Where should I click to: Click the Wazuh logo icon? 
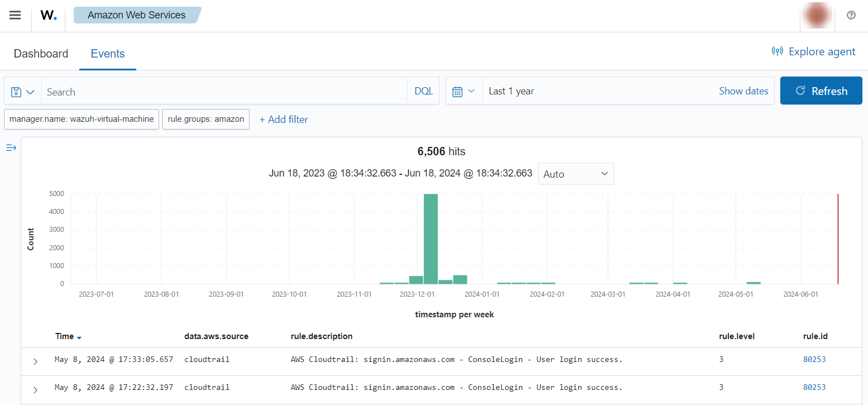(x=49, y=16)
